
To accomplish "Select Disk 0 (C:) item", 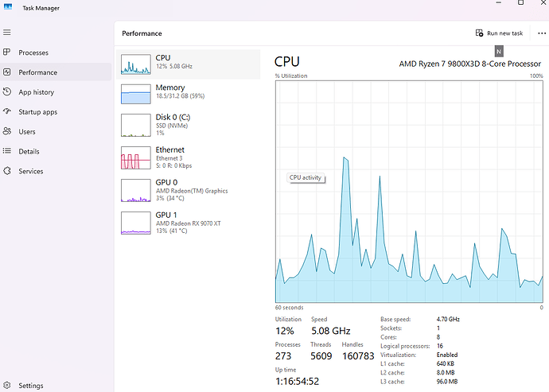I will point(189,125).
